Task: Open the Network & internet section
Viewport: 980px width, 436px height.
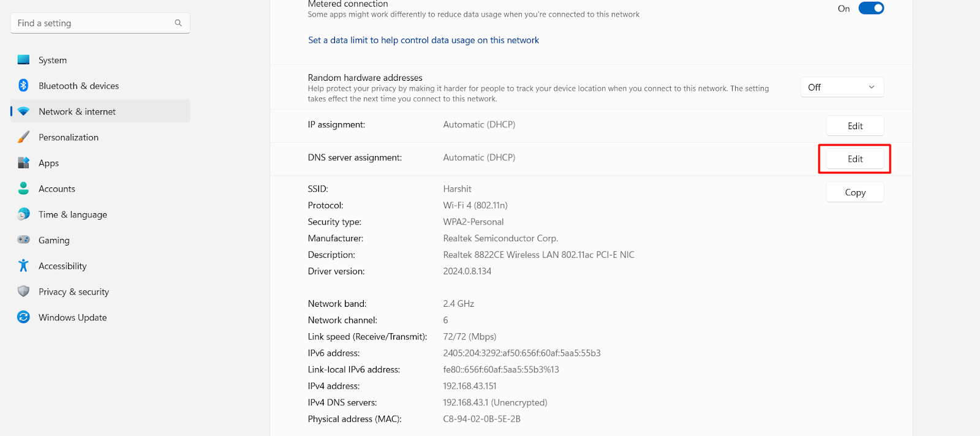Action: coord(77,111)
